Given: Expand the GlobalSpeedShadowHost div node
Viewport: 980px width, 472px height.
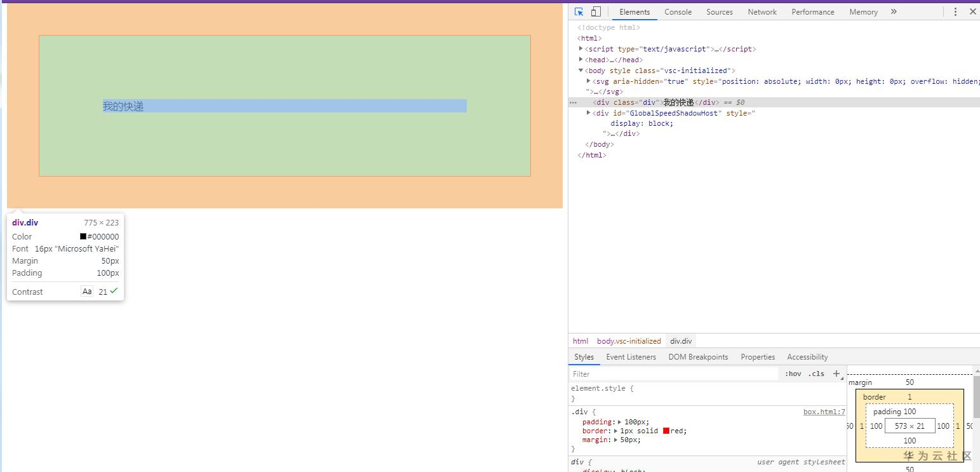Looking at the screenshot, I should 588,112.
